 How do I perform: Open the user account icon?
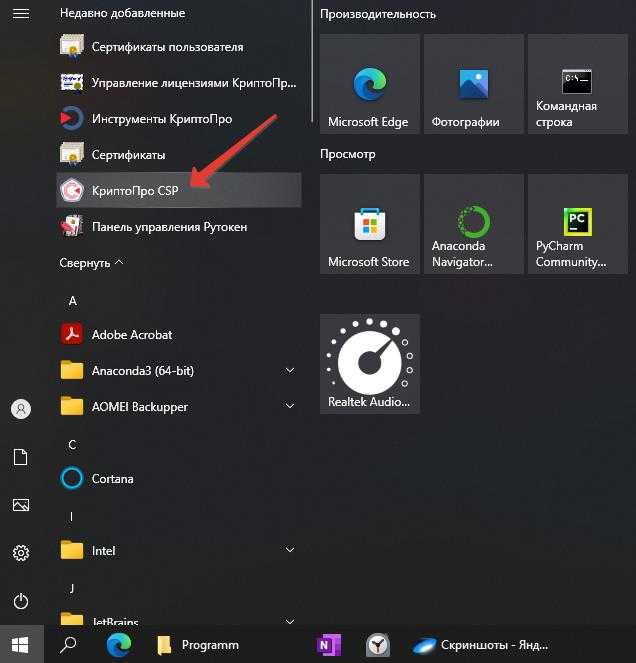pos(21,409)
